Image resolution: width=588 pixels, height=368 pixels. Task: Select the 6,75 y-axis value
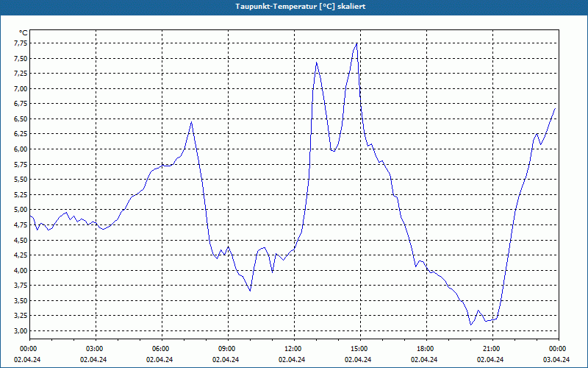coord(21,104)
